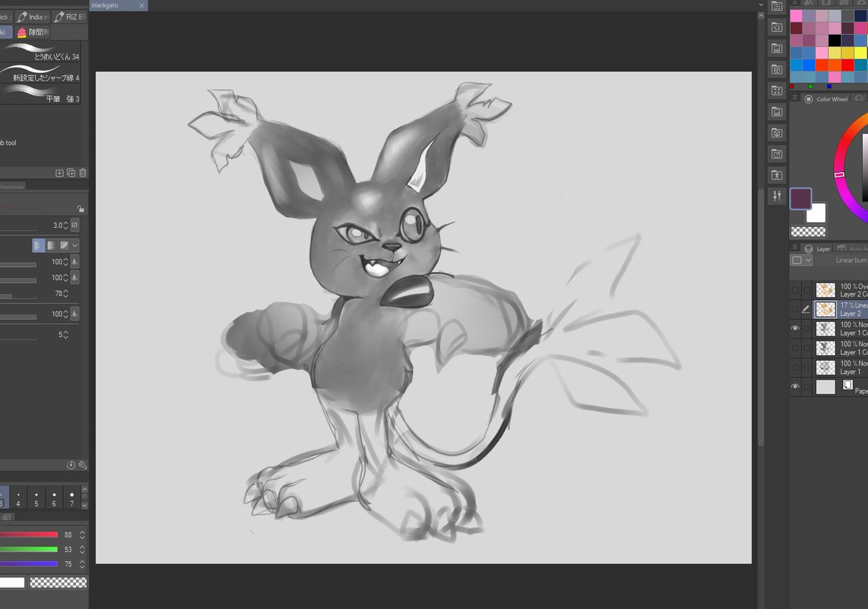Choose brush size preset 6
The width and height of the screenshot is (868, 609).
[x=54, y=498]
